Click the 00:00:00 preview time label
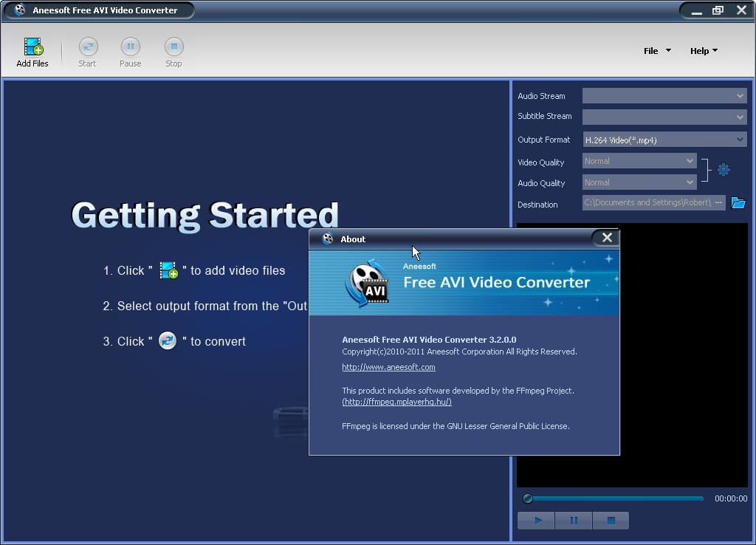 click(x=730, y=498)
